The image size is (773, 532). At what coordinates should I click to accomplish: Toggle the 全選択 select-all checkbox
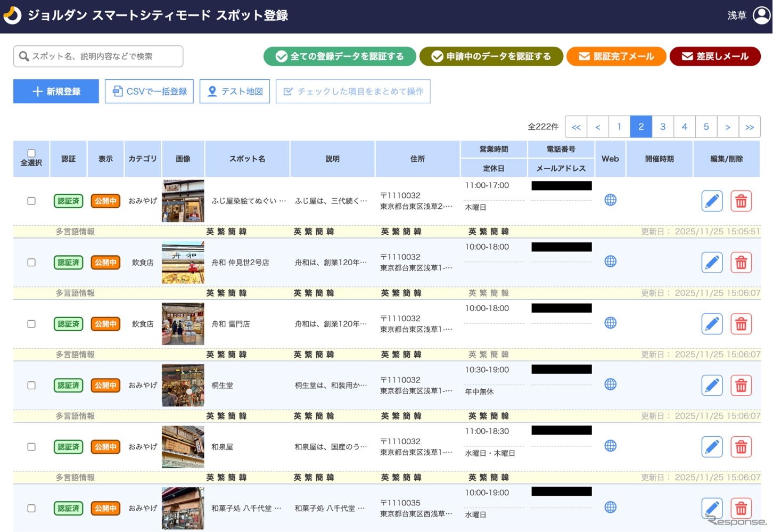[31, 153]
